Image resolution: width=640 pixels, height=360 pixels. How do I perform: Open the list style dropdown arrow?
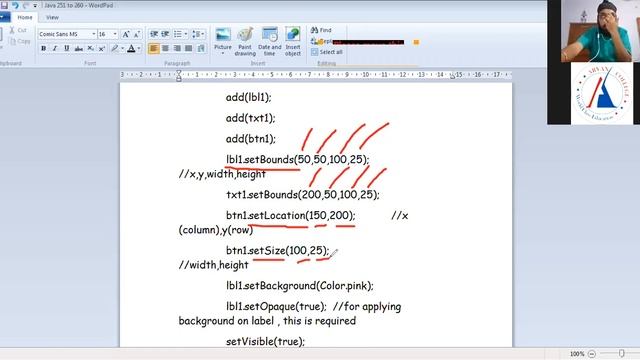pyautogui.click(x=186, y=34)
